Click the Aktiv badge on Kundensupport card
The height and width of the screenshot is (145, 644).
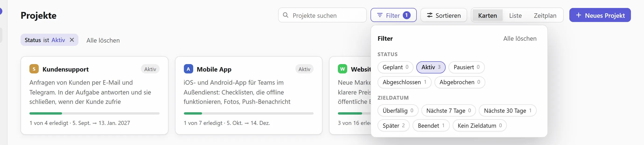150,69
